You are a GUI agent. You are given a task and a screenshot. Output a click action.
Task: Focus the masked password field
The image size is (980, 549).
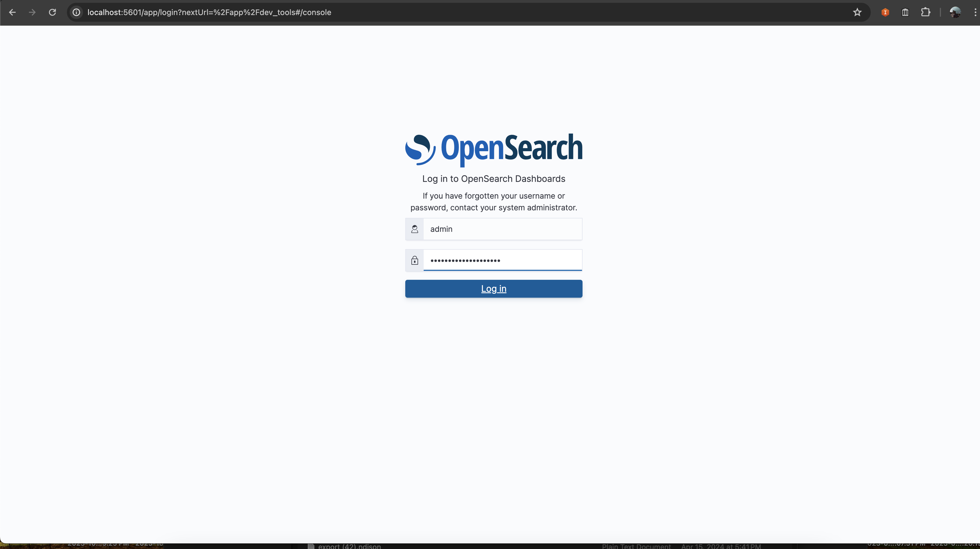(x=503, y=260)
